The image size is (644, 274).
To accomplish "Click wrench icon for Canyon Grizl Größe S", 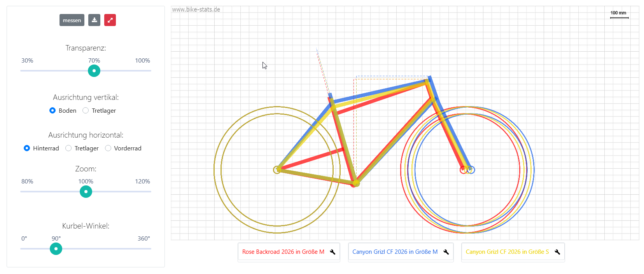I will (557, 252).
